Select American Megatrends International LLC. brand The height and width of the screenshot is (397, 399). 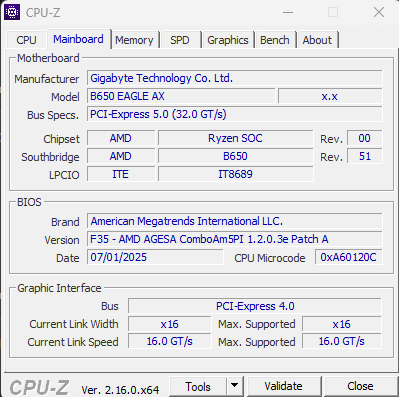tap(235, 221)
